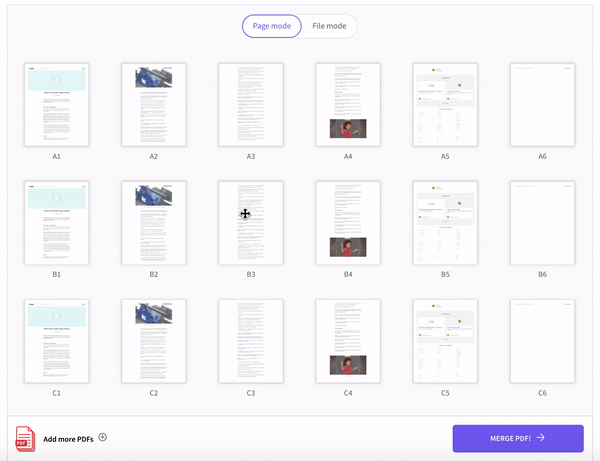
Task: Click the MERGE PDF! button
Action: coord(518,438)
